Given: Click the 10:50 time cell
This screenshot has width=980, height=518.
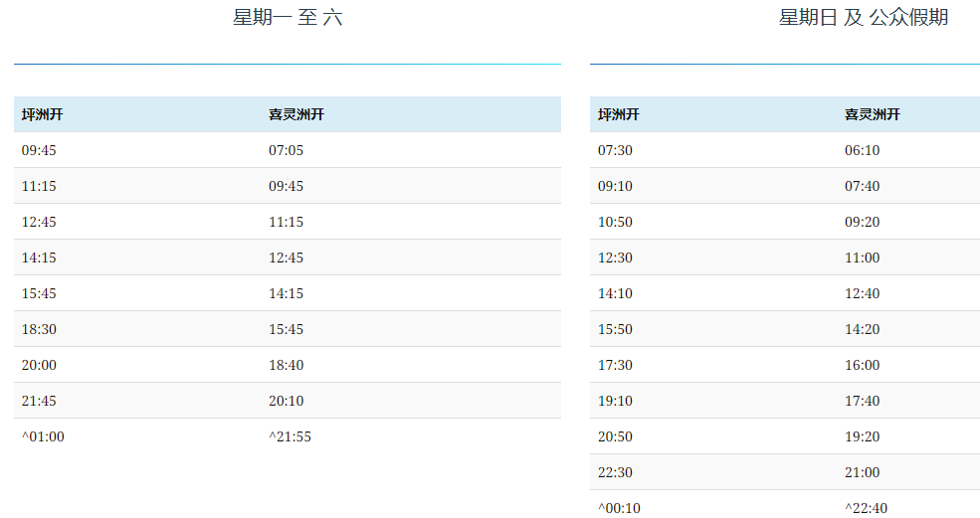Looking at the screenshot, I should point(615,222).
